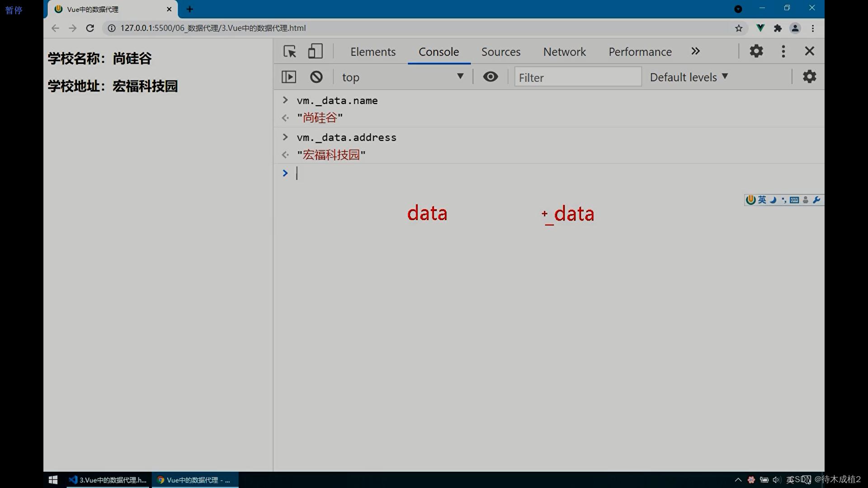Click the settings gear icon in Console
Screen dimensions: 868x488
click(810, 76)
